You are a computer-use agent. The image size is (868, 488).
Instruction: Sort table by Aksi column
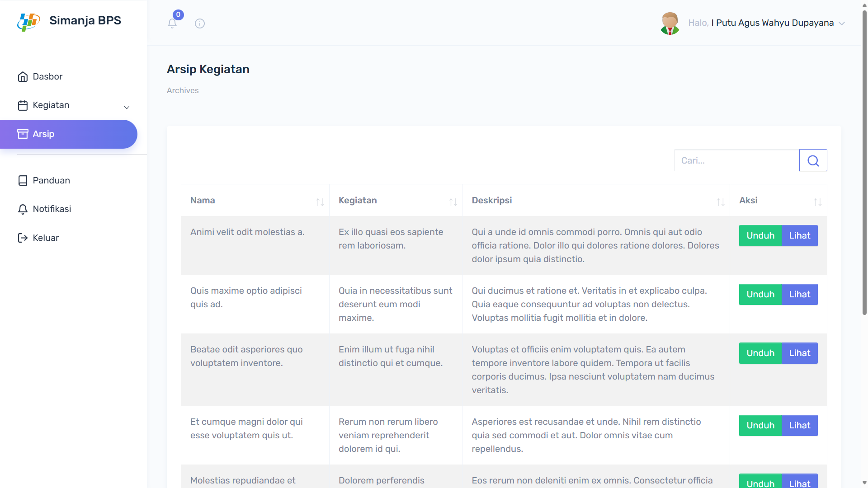click(x=817, y=202)
